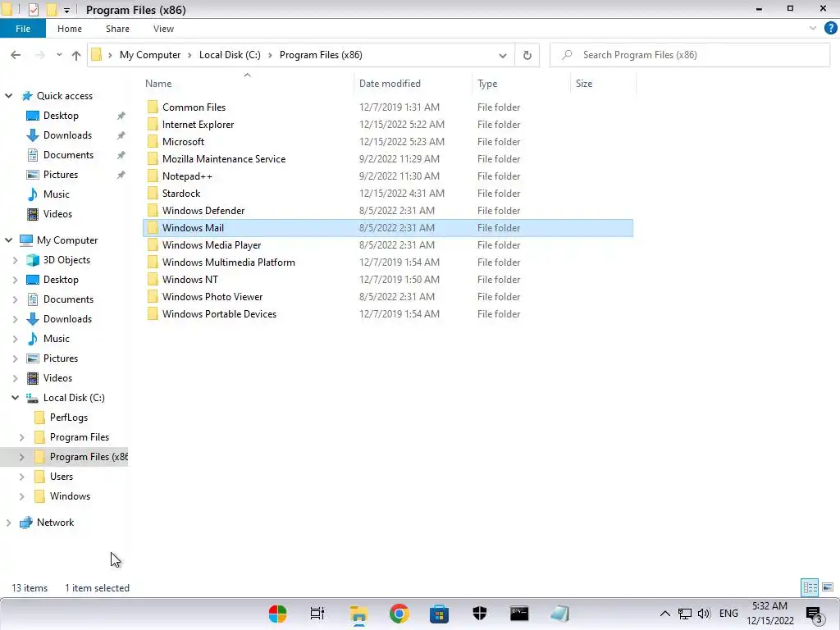Click My Computer in the address breadcrumb
Image resolution: width=840 pixels, height=630 pixels.
click(x=150, y=55)
